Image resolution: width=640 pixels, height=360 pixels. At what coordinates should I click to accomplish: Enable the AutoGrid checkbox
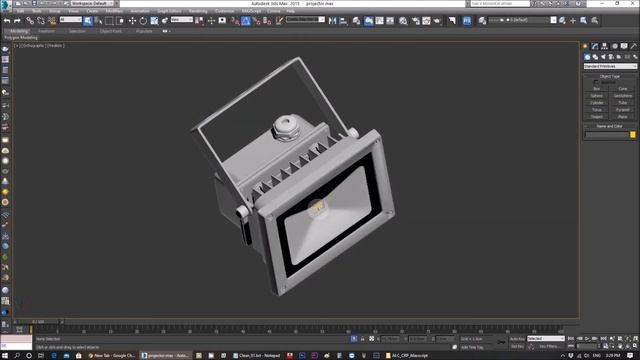(596, 82)
